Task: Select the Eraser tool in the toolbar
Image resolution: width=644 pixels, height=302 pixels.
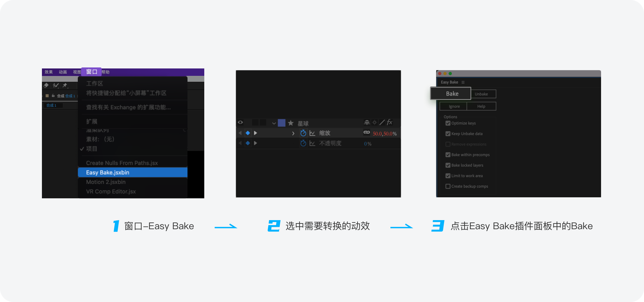Action: (46, 86)
